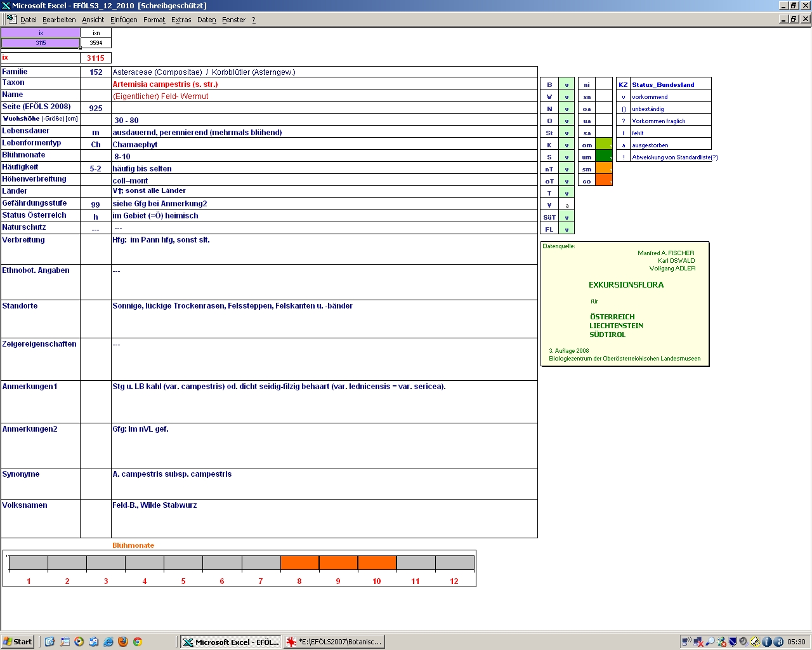
Task: Restore the workbook window using inner restore button
Action: (x=794, y=19)
